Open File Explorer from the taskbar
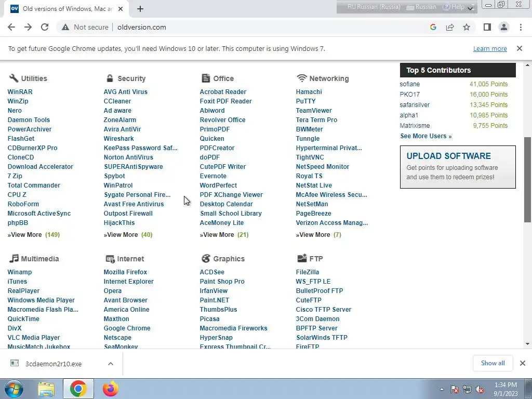The image size is (532, 399). click(x=46, y=389)
